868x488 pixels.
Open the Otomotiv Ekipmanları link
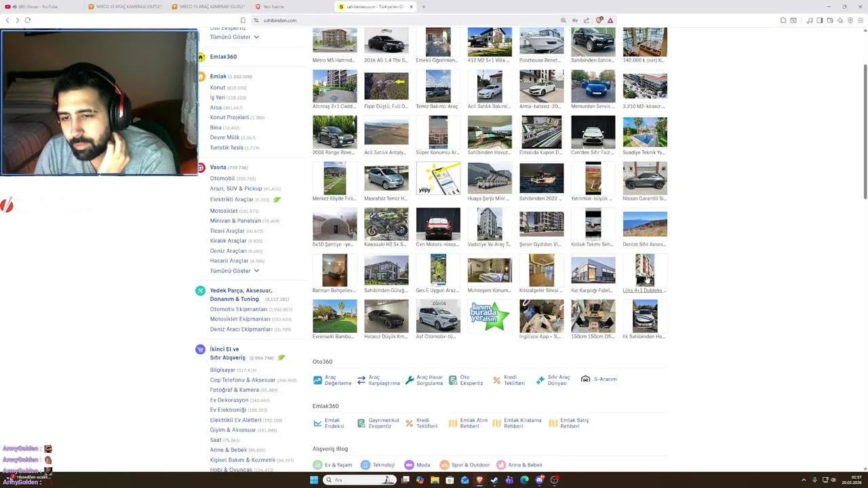coord(239,309)
